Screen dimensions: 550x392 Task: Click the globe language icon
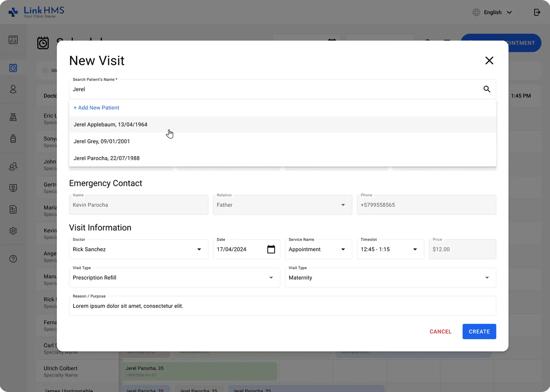[x=476, y=12]
